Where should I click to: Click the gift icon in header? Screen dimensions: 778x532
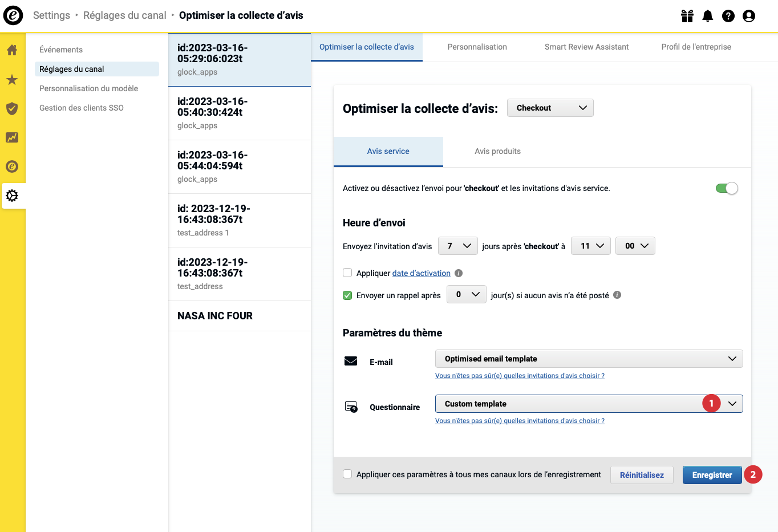[x=687, y=16]
